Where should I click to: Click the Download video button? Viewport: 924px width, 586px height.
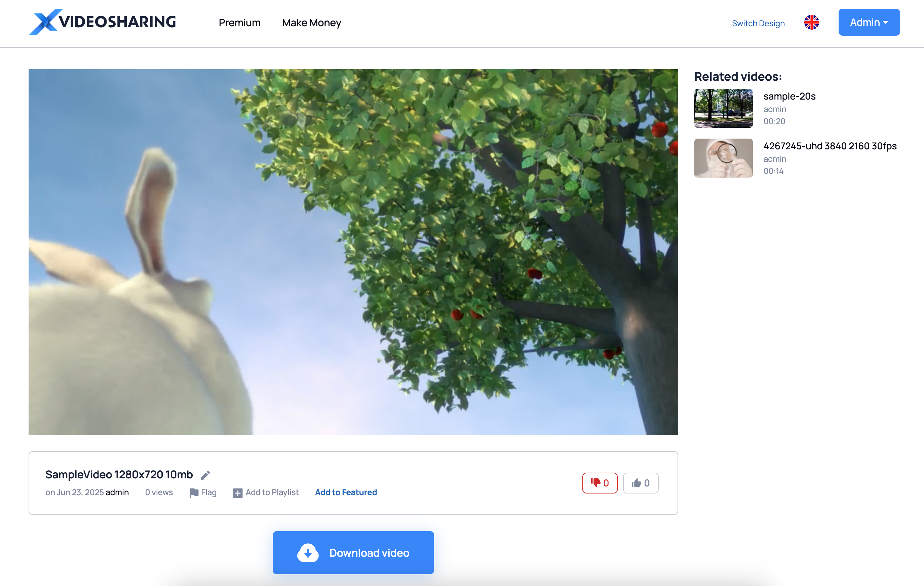point(353,553)
